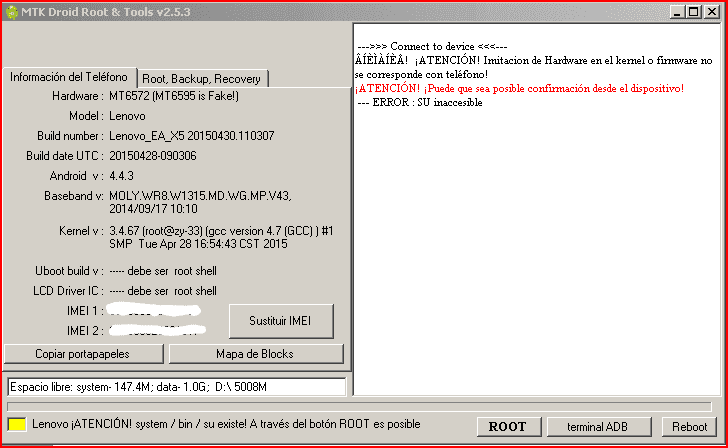
Task: Click LCD Driver IC 'debe ser root shell' value
Action: pyautogui.click(x=163, y=291)
